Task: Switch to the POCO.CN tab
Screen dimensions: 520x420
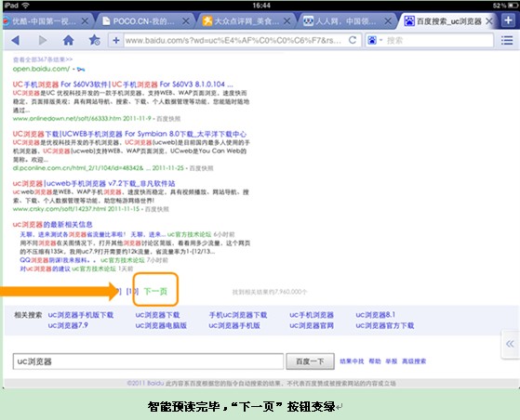Action: point(143,21)
